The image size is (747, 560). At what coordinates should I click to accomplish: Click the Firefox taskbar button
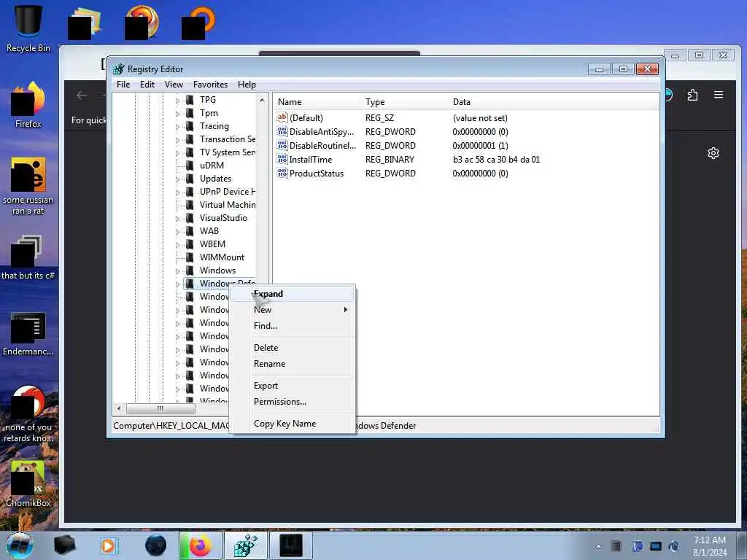point(200,545)
